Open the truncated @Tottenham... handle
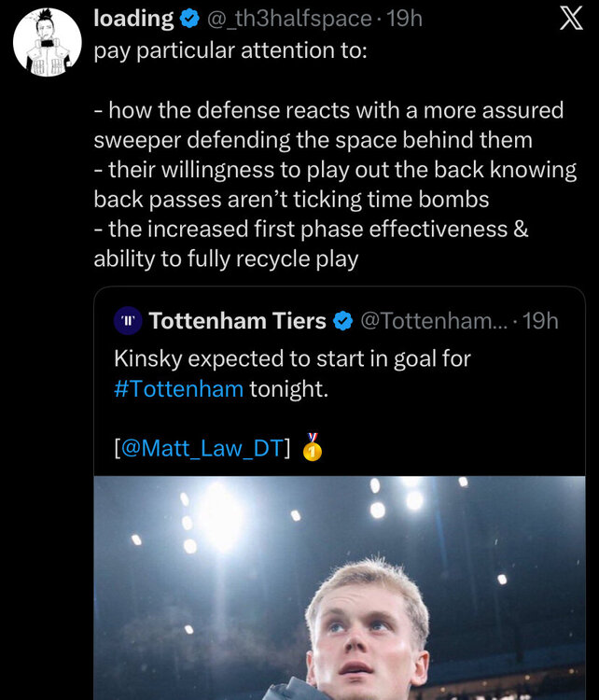The image size is (599, 700). pos(434,320)
